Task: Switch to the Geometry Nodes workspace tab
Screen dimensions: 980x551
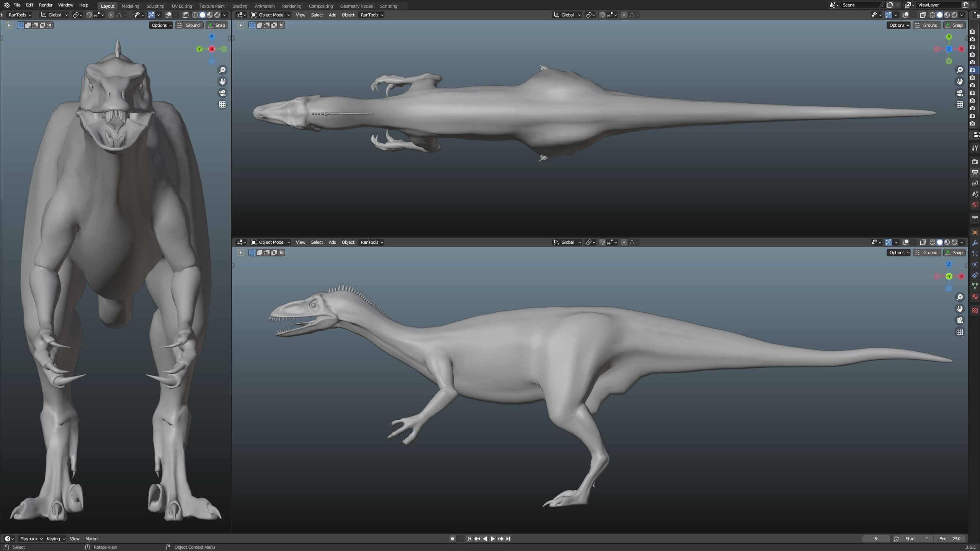Action: [x=356, y=6]
